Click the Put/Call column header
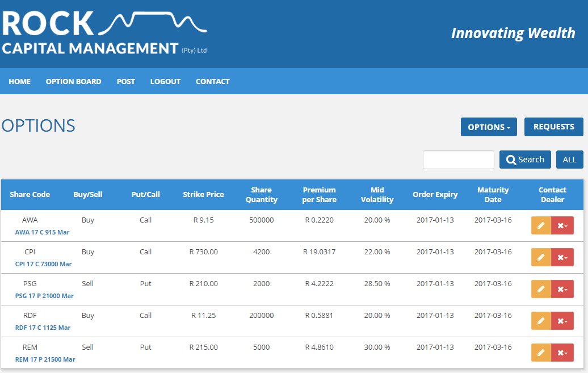Image resolution: width=588 pixels, height=373 pixels. coord(145,194)
